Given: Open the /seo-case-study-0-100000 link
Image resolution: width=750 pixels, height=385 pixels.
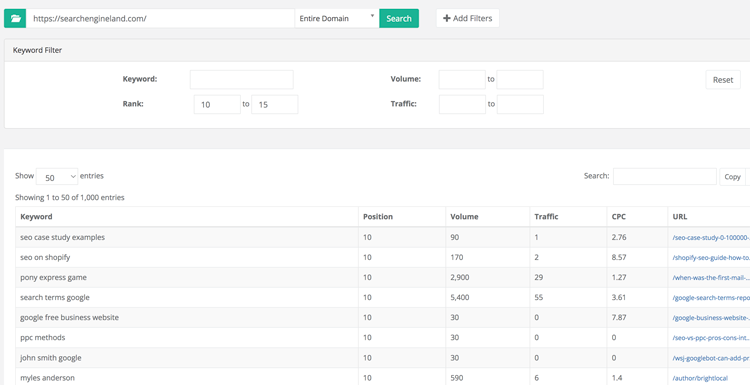Looking at the screenshot, I should pos(711,238).
